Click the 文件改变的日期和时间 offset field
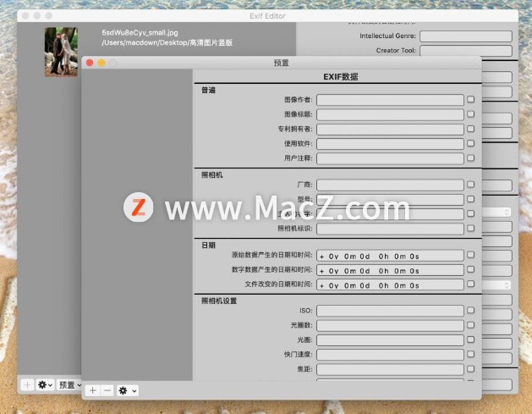This screenshot has height=414, width=532. (x=390, y=284)
